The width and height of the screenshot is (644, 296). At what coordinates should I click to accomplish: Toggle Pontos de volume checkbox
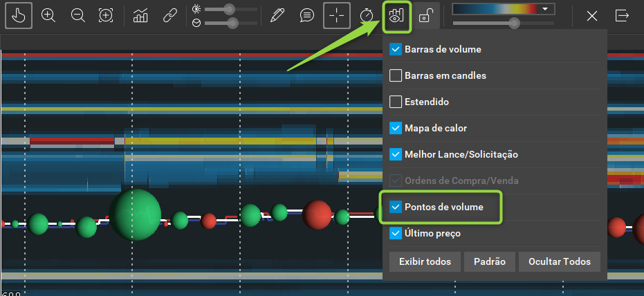click(x=396, y=207)
